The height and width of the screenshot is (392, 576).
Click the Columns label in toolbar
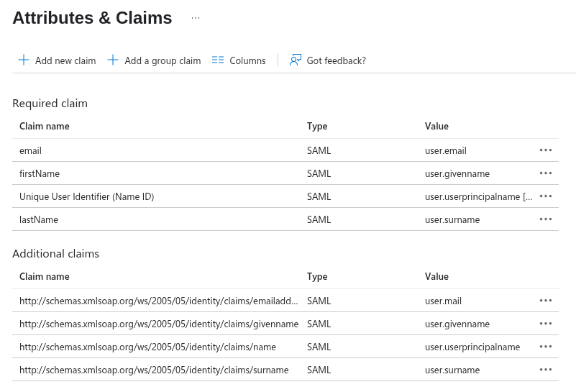pos(247,61)
